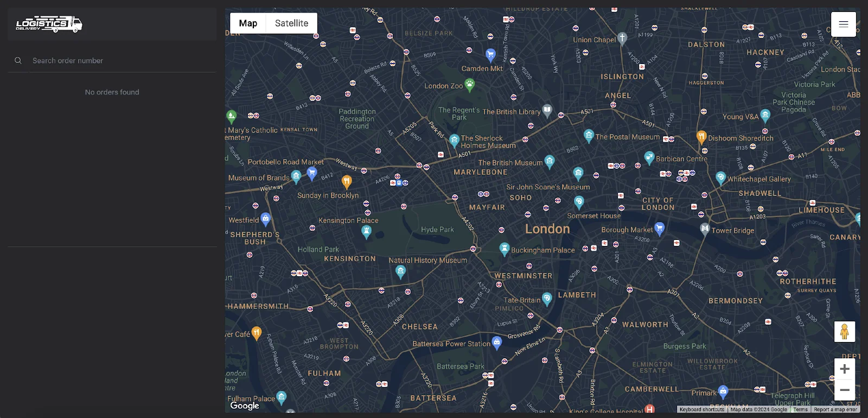
Task: Click the 'WESTMINSTER' district label
Action: click(524, 276)
